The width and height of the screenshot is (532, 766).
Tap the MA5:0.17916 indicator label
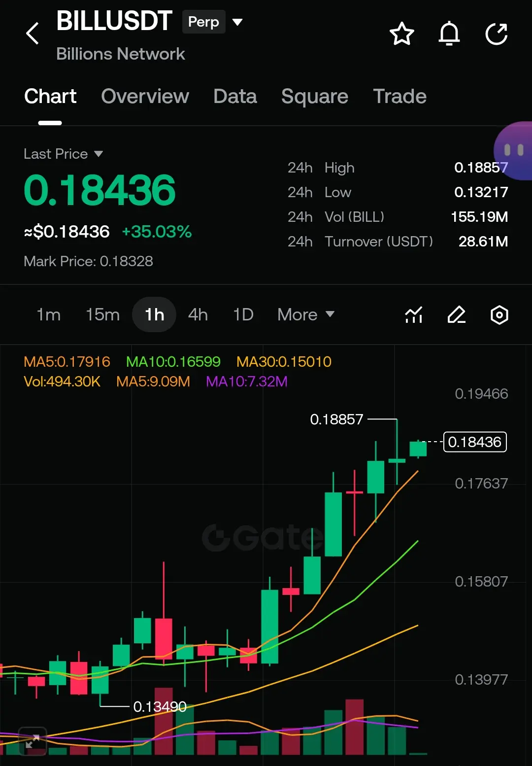[x=67, y=362]
